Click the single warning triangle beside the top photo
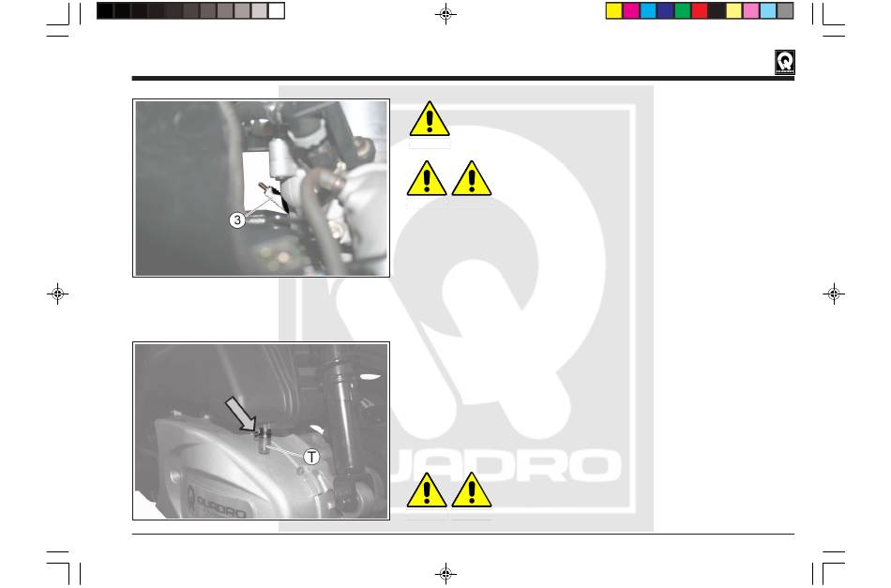 click(430, 119)
